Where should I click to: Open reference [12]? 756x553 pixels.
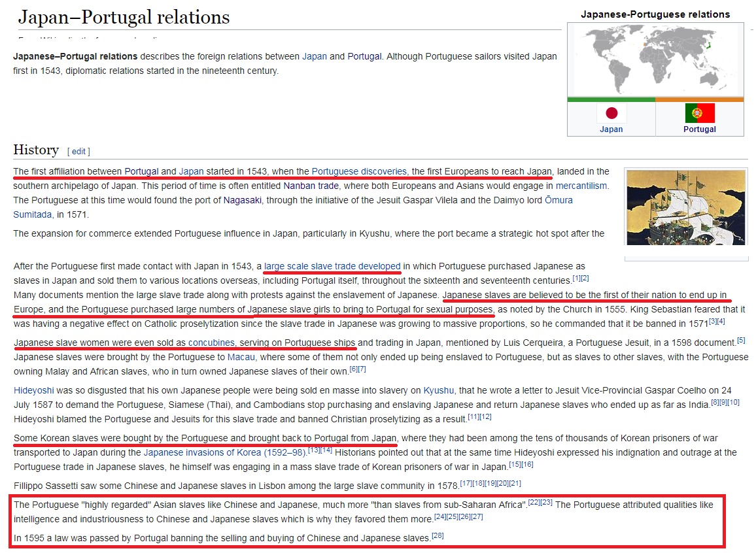[x=485, y=416]
